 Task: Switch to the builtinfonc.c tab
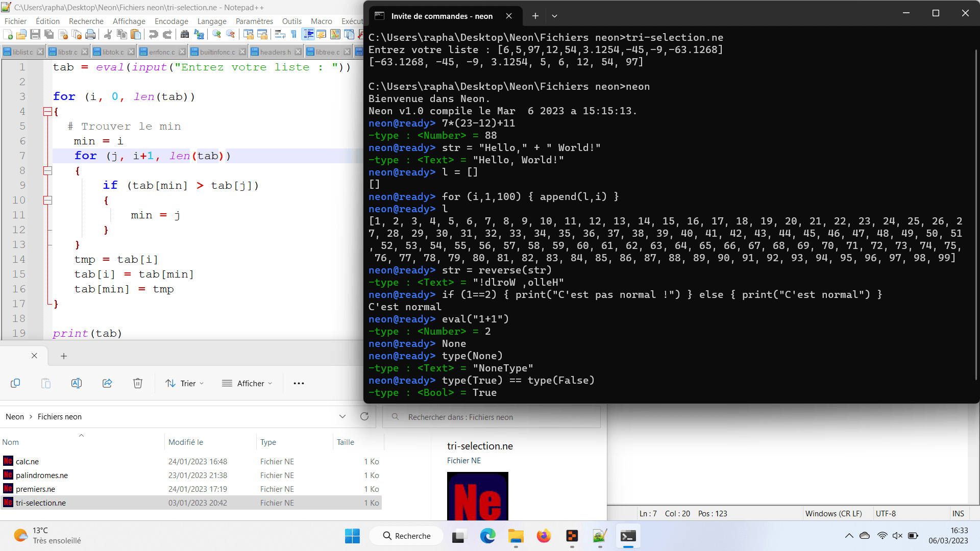[217, 52]
